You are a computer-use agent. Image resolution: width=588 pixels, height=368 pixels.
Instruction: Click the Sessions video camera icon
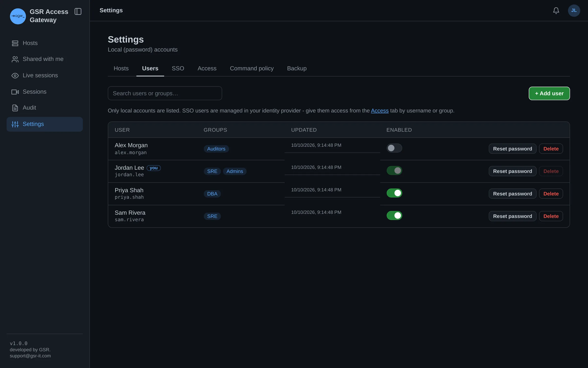tap(15, 92)
